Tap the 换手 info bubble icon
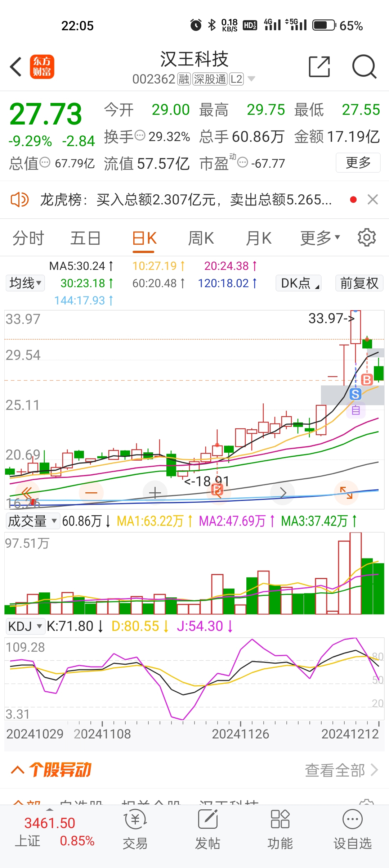The image size is (389, 868). (x=140, y=136)
